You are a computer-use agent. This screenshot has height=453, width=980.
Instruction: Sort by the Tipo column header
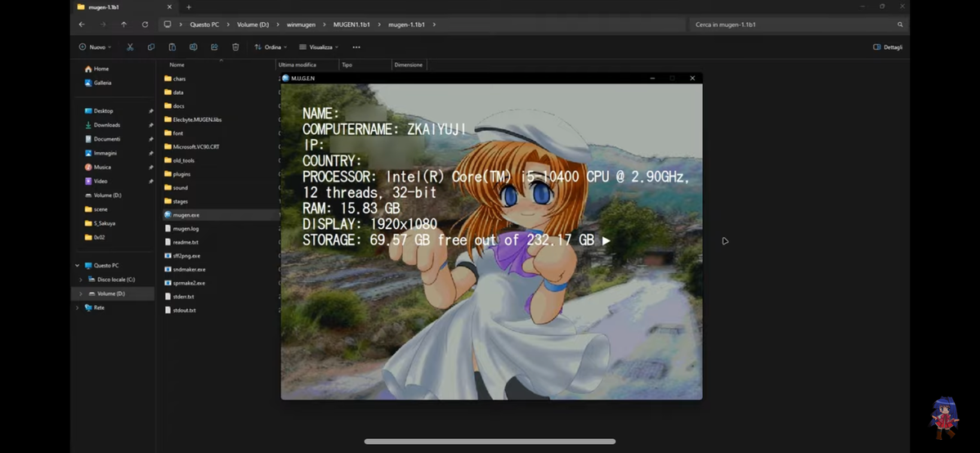pyautogui.click(x=347, y=65)
